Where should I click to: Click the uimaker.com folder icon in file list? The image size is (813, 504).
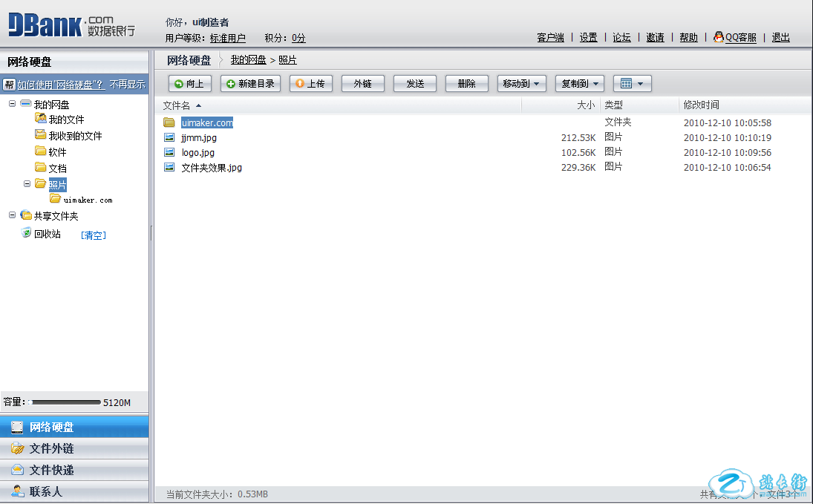[169, 122]
